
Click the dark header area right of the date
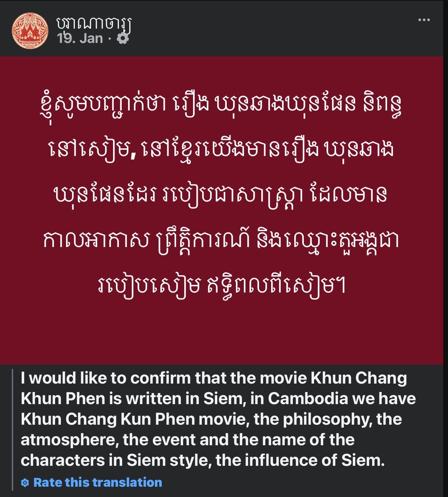click(257, 39)
